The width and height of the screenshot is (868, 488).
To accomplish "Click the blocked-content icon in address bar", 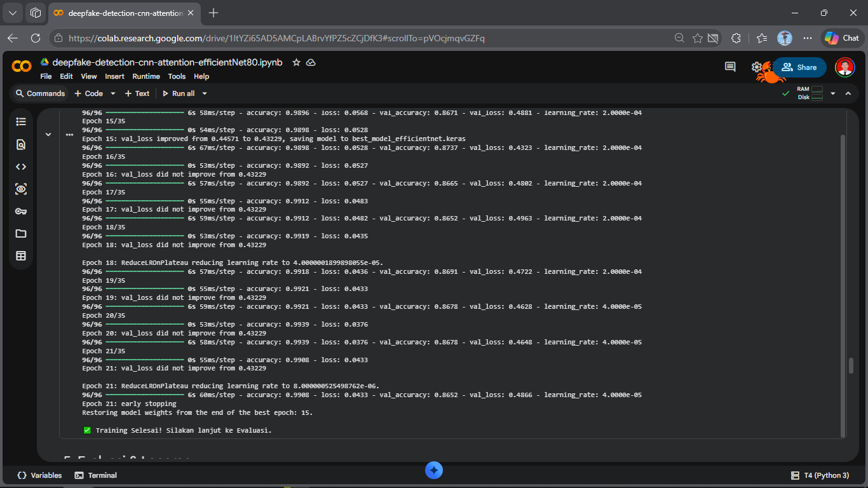I will 713,38.
